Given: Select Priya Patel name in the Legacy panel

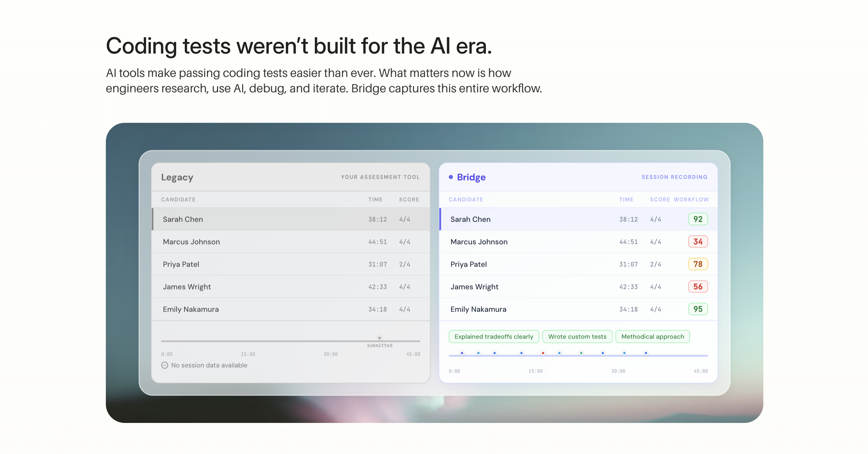Looking at the screenshot, I should [181, 265].
